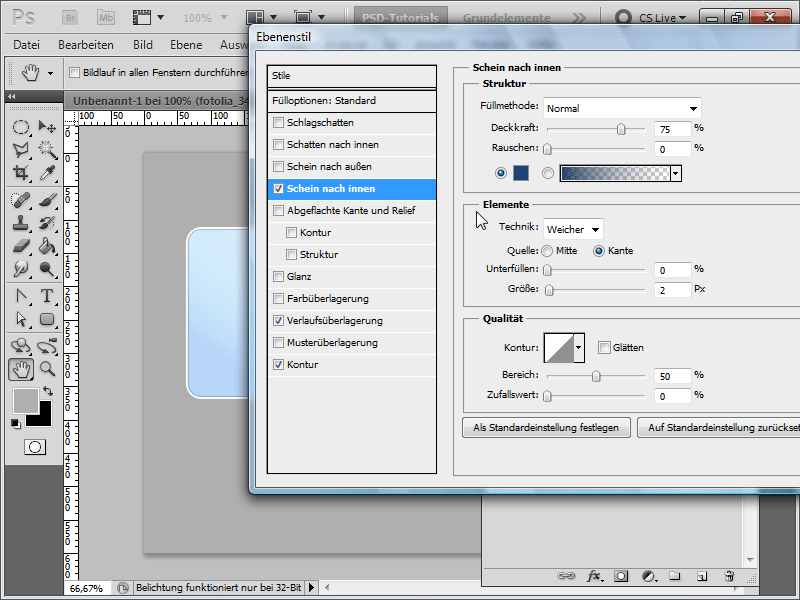Viewport: 800px width, 600px height.
Task: Click Auf Standardeinstellung zurücksetzen button
Action: (x=718, y=428)
